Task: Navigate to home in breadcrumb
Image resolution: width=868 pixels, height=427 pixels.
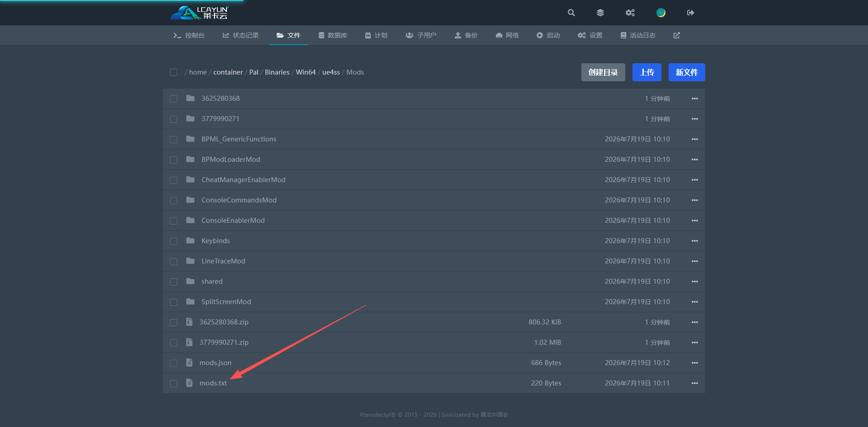Action: [x=198, y=72]
